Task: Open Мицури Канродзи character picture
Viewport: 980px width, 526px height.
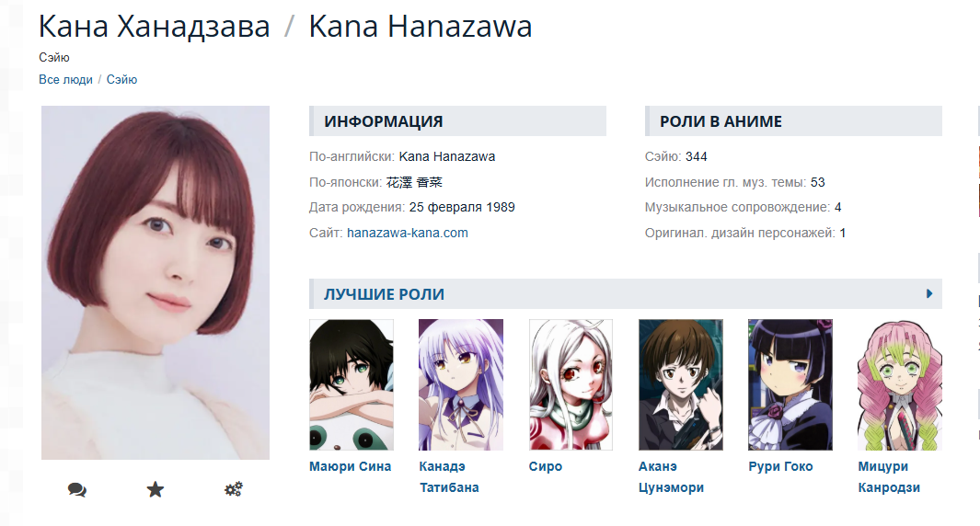Action: click(900, 384)
